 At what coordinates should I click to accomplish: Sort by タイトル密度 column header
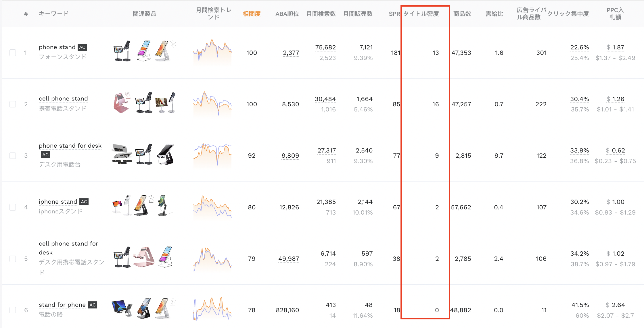click(x=421, y=13)
